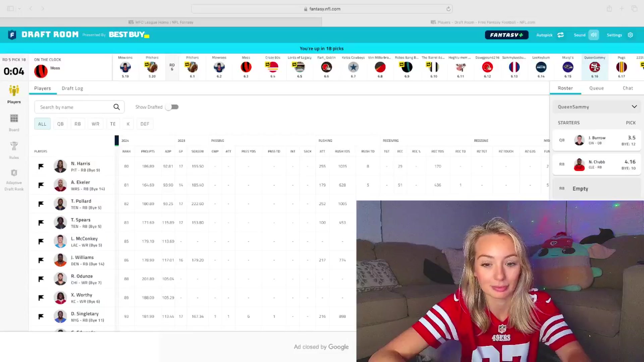Filter players by K position
The width and height of the screenshot is (644, 362).
coord(128,124)
